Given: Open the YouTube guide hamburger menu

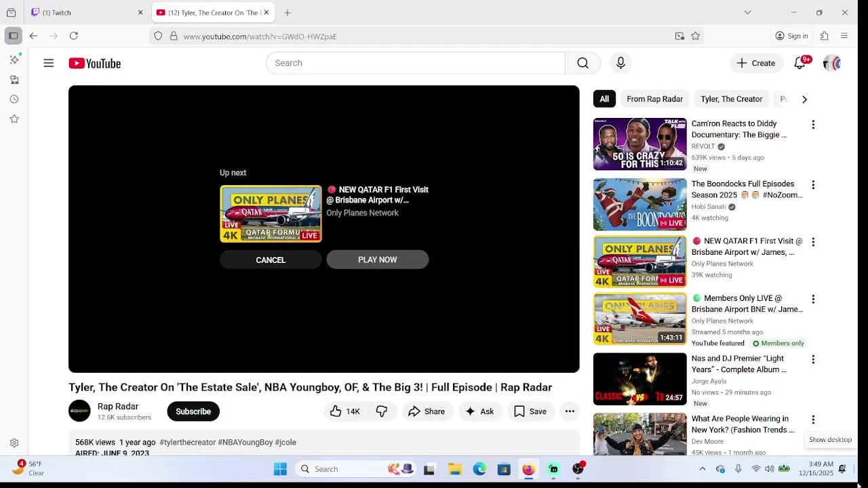Looking at the screenshot, I should click(x=49, y=63).
